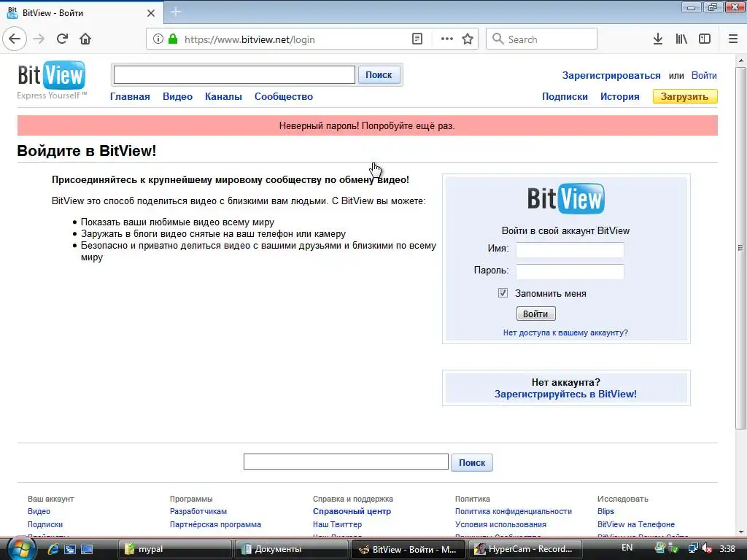Screen dimensions: 747x560
Task: Click the Firefox Search box
Action: coord(541,39)
